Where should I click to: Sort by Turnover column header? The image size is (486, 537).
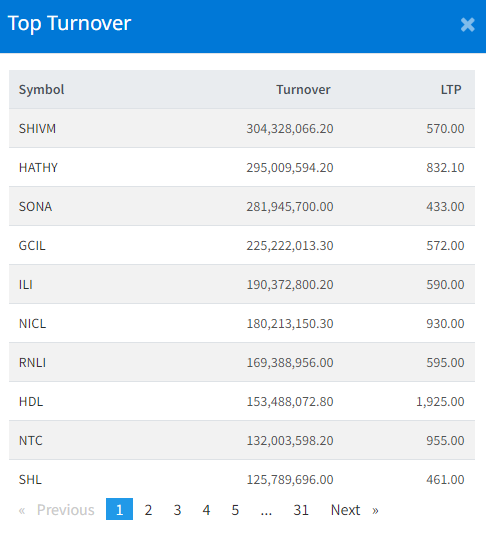pyautogui.click(x=303, y=90)
